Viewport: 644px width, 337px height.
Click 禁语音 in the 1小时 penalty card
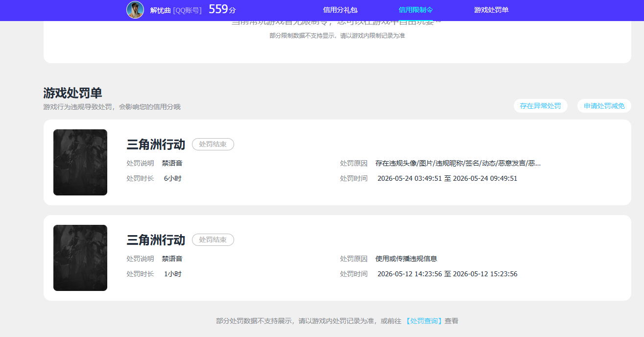click(172, 259)
